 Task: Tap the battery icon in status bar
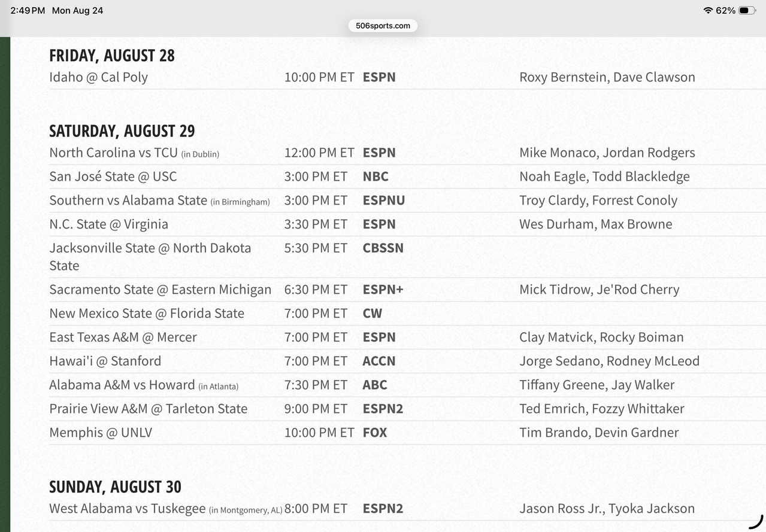click(x=747, y=10)
